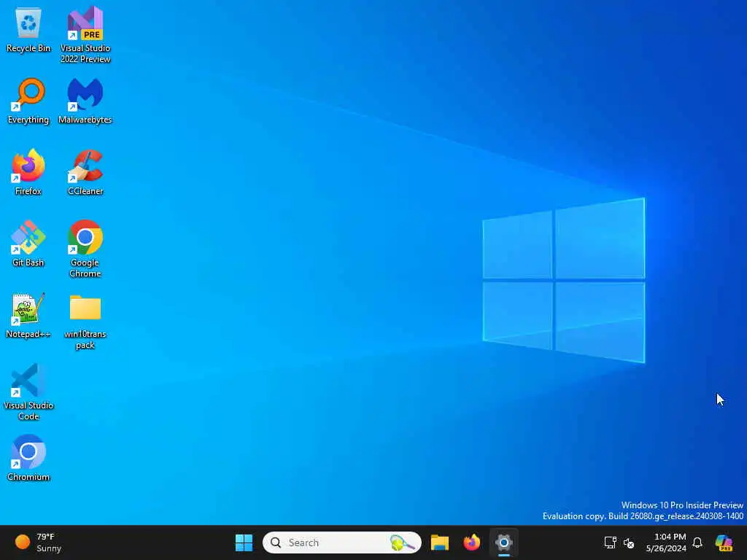The width and height of the screenshot is (747, 560).
Task: Select the Everything search shortcut
Action: (x=28, y=101)
